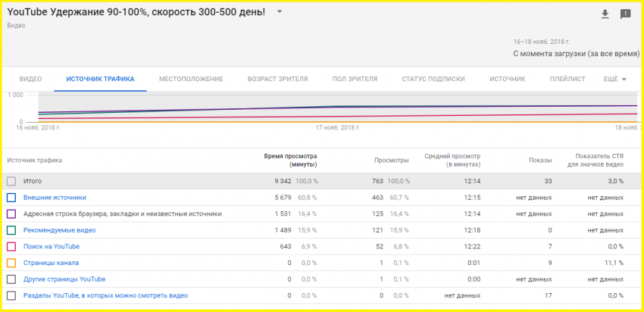
Task: Expand the video title dropdown arrow
Action: (x=280, y=12)
